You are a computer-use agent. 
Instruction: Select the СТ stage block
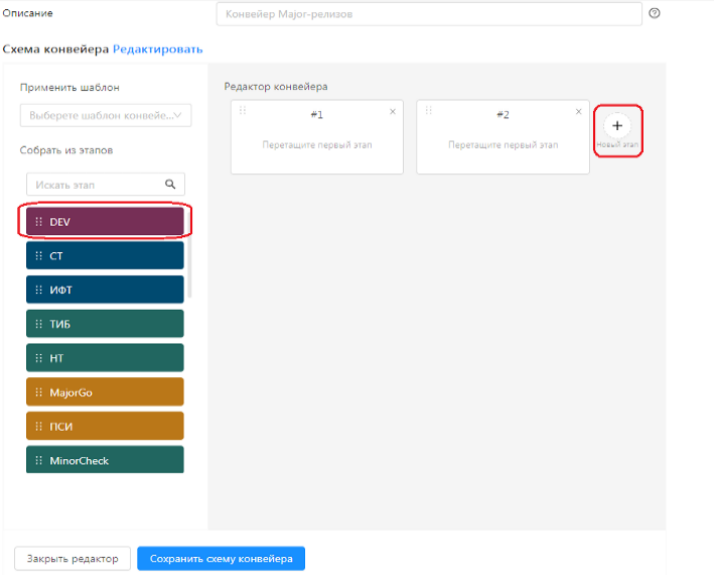(x=105, y=256)
